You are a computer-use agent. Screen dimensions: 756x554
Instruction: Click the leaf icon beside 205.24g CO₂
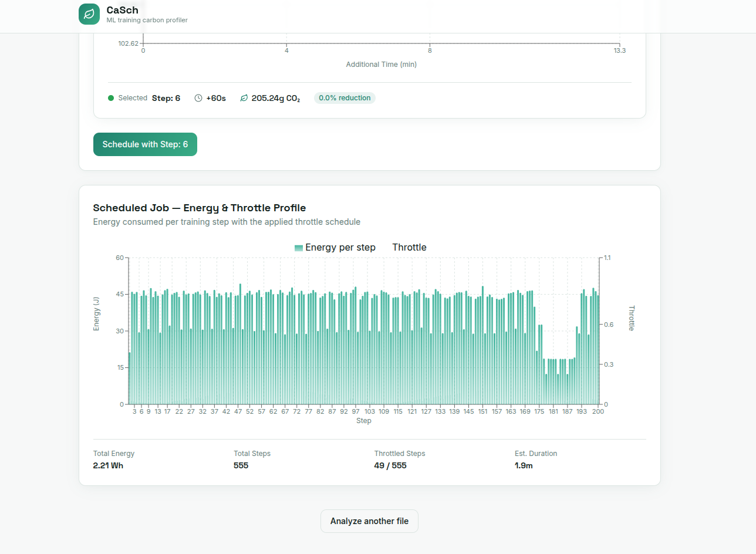click(x=244, y=98)
